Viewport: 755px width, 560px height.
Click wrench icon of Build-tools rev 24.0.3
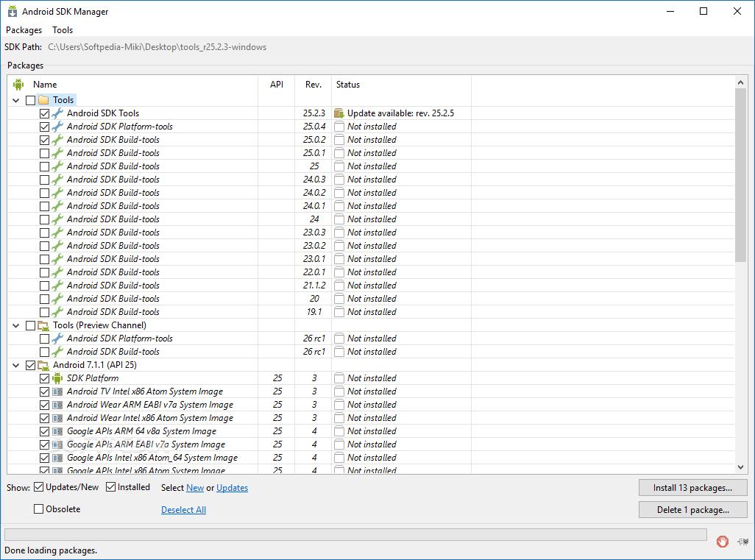(57, 180)
